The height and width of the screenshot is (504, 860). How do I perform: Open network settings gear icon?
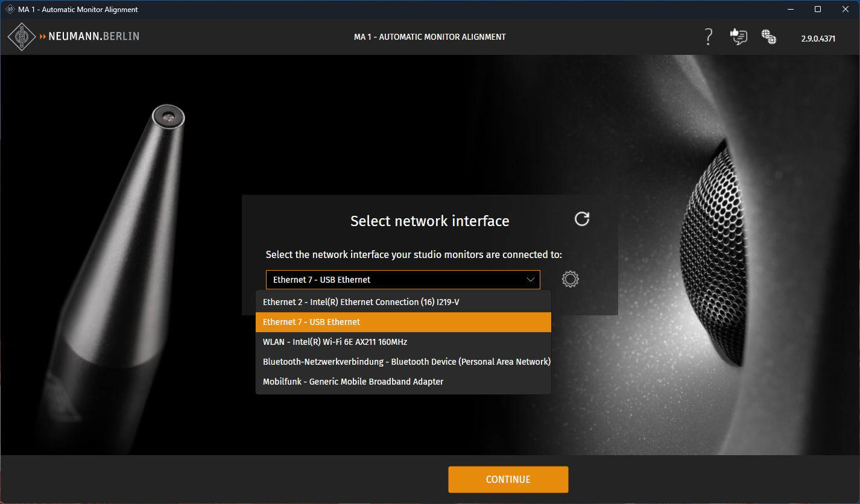[570, 279]
